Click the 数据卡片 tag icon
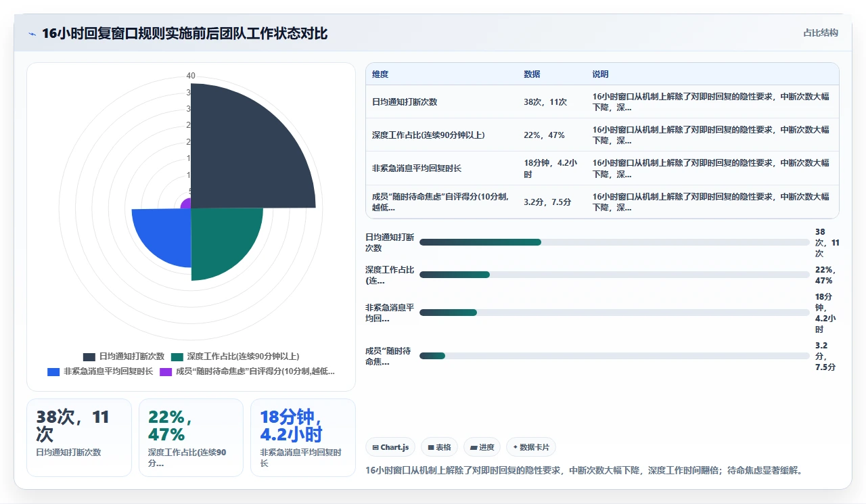The width and height of the screenshot is (866, 504). [x=516, y=447]
